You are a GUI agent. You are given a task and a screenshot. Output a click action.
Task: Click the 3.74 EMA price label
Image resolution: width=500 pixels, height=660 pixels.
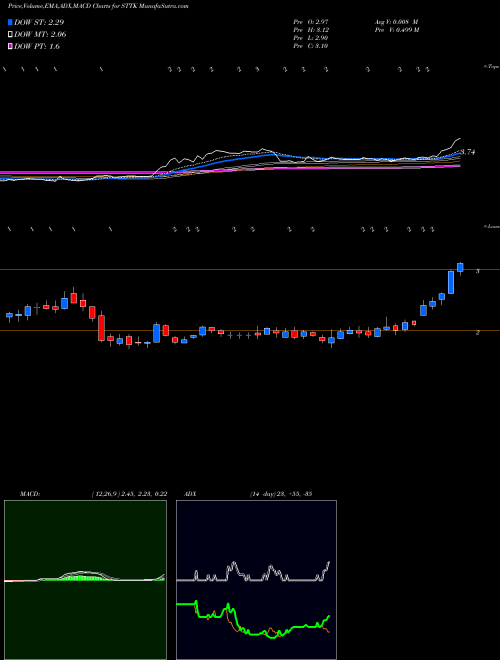coord(468,152)
